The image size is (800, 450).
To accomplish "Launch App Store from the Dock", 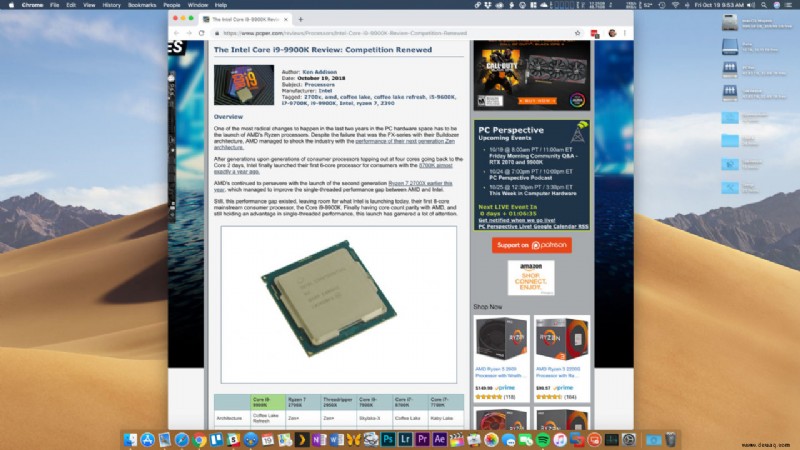I will point(147,440).
